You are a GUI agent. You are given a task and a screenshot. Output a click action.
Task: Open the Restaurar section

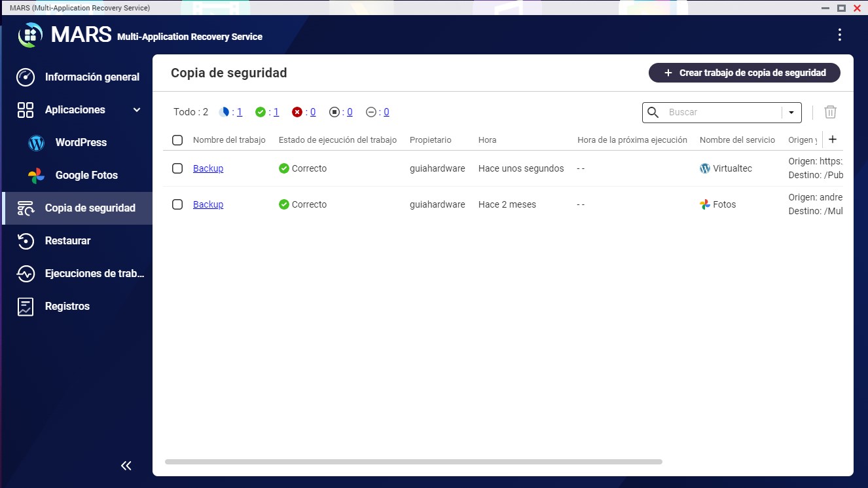[x=67, y=241]
